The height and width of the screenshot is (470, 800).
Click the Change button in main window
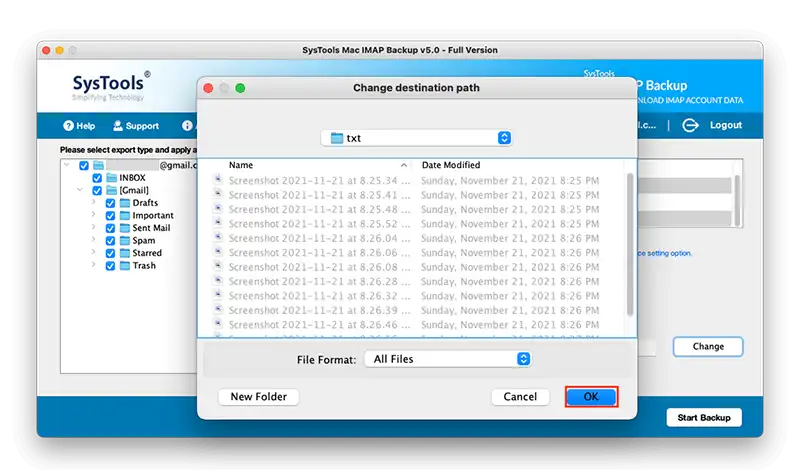click(x=708, y=347)
